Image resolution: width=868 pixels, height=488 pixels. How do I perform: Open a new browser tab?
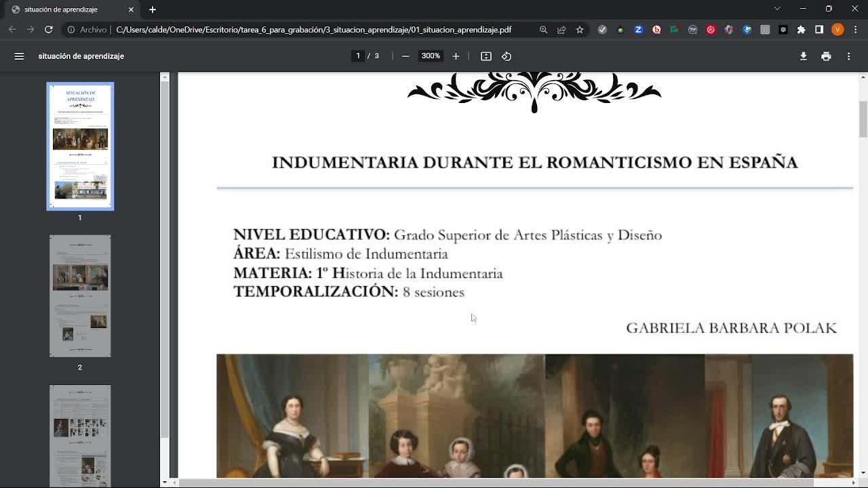[x=153, y=9]
